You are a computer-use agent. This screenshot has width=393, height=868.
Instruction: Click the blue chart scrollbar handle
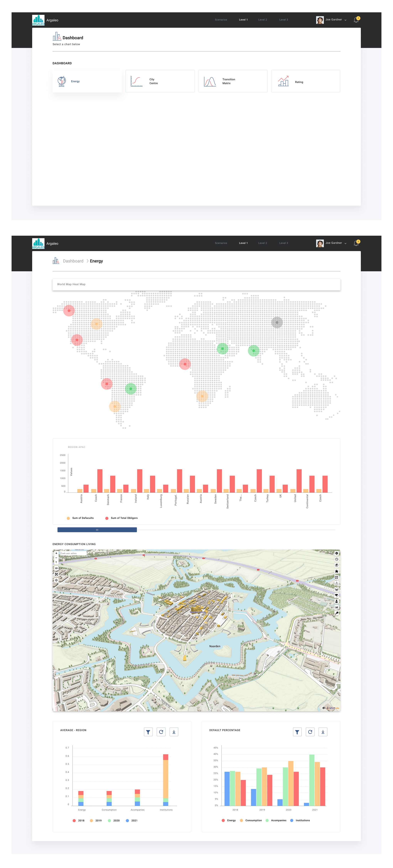point(97,530)
